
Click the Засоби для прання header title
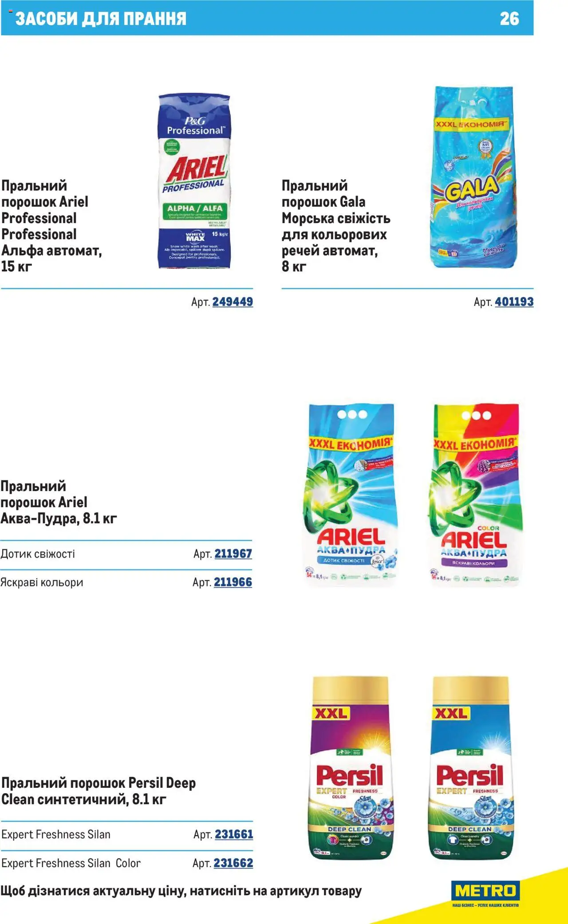point(101,19)
